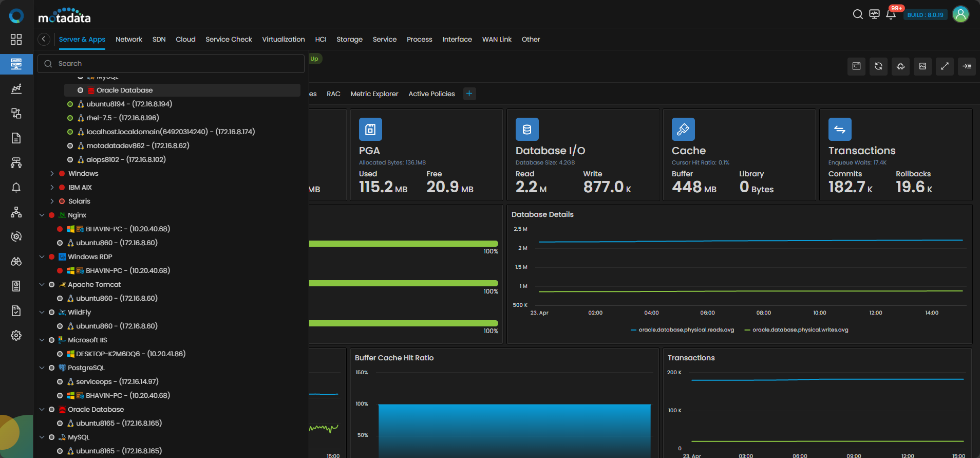Open the user profile avatar

tap(960, 14)
